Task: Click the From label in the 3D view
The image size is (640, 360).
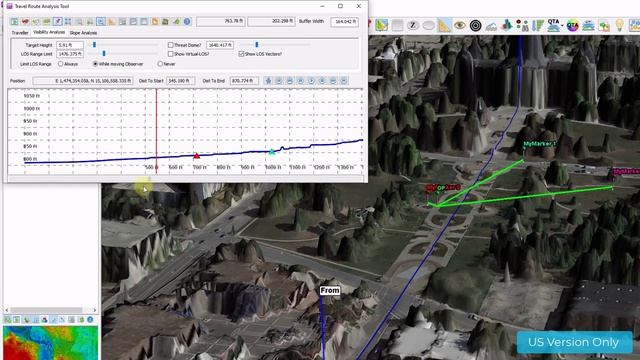Action: 330,290
